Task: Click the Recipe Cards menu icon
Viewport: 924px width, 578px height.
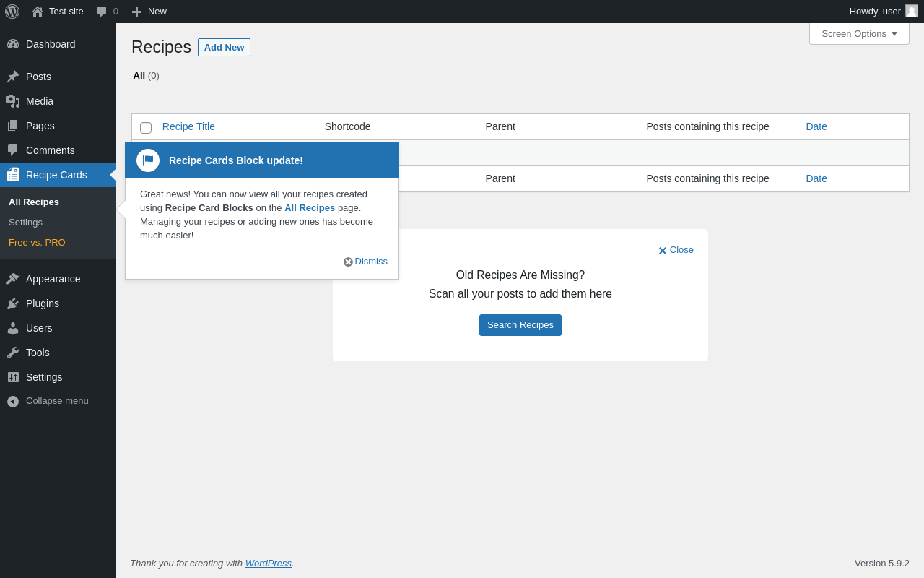Action: coord(13,175)
